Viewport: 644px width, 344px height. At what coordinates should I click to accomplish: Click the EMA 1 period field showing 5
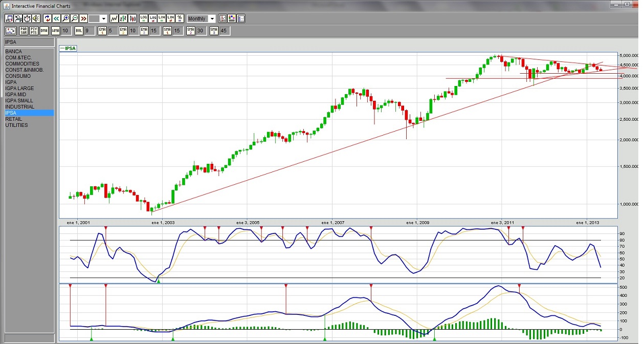point(112,31)
